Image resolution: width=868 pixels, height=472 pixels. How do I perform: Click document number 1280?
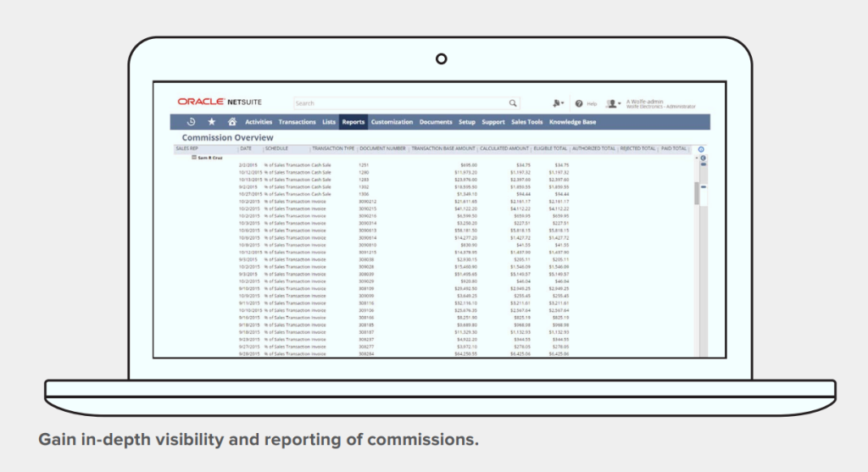coord(364,172)
